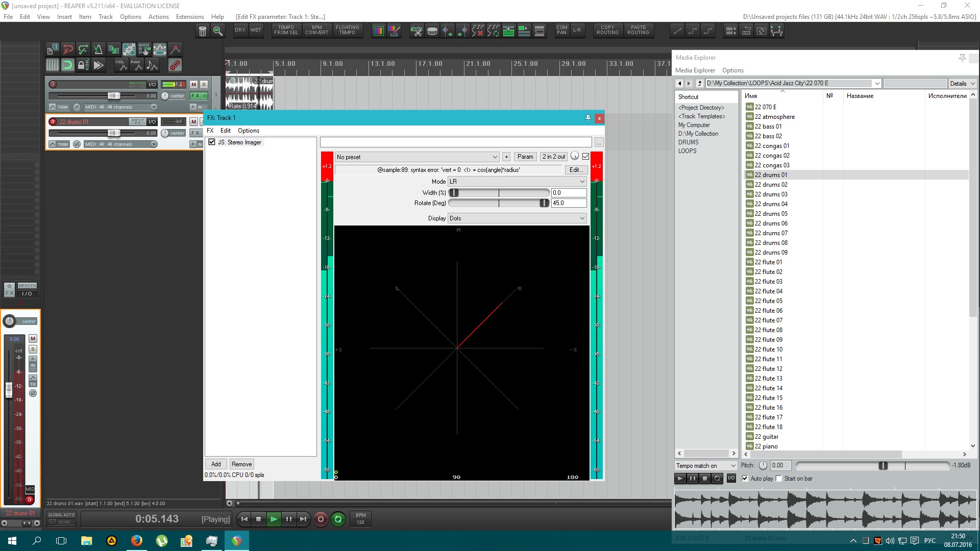Enable Start on bar checkbox

[x=779, y=479]
